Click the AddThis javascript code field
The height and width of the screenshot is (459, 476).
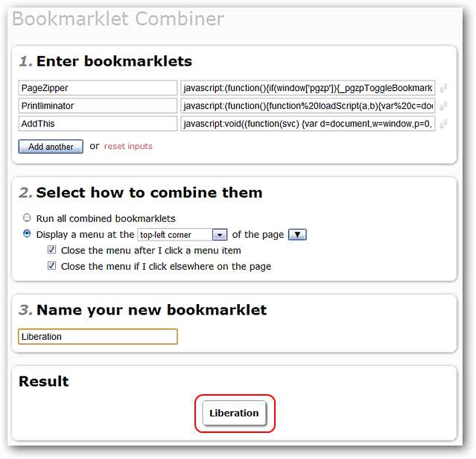tap(308, 124)
